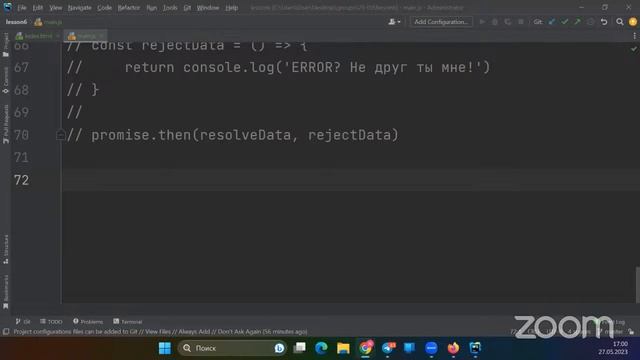Open the Tools menu
Viewport: 640px width, 360px height.
[x=170, y=8]
